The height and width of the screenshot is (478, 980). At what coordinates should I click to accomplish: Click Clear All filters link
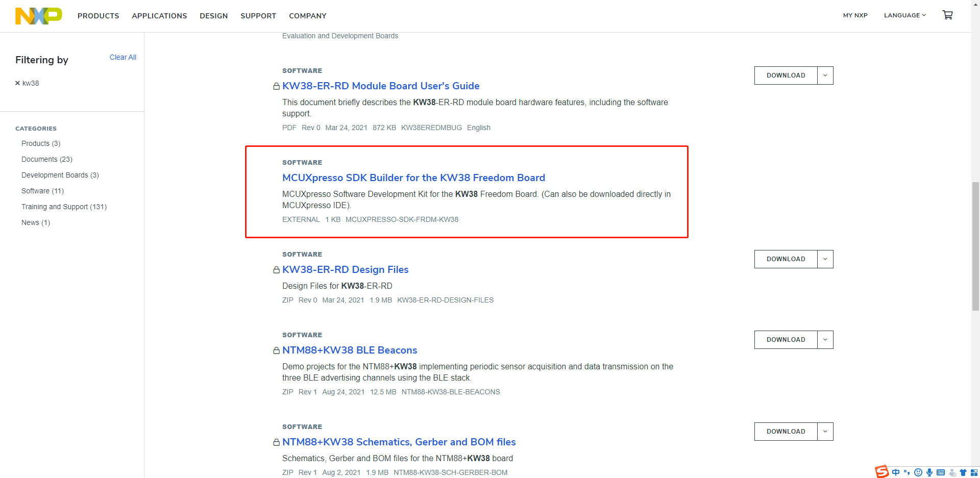point(123,57)
